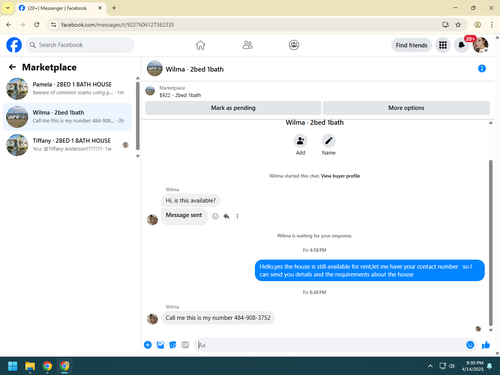This screenshot has width=500, height=375.
Task: Open the Chrome profile icon
Action: (x=478, y=25)
